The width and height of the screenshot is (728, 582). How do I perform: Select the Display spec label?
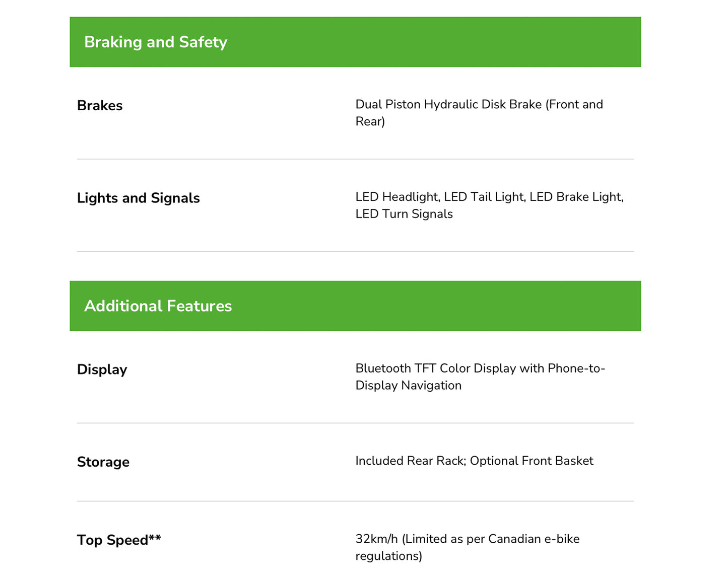click(102, 370)
